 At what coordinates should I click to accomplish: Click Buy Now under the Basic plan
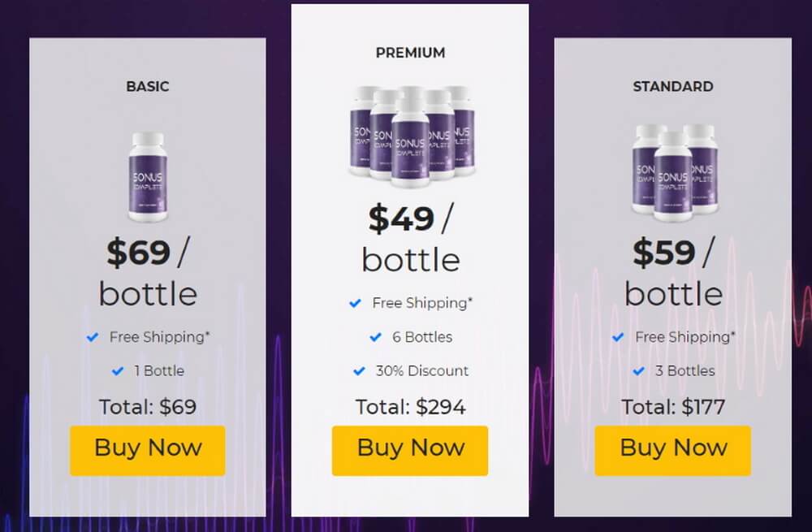[148, 450]
